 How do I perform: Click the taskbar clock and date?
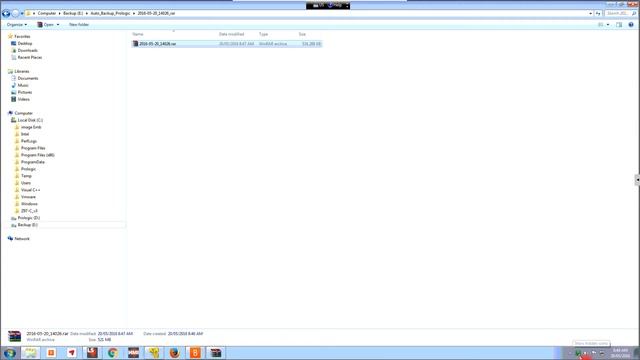coord(620,353)
